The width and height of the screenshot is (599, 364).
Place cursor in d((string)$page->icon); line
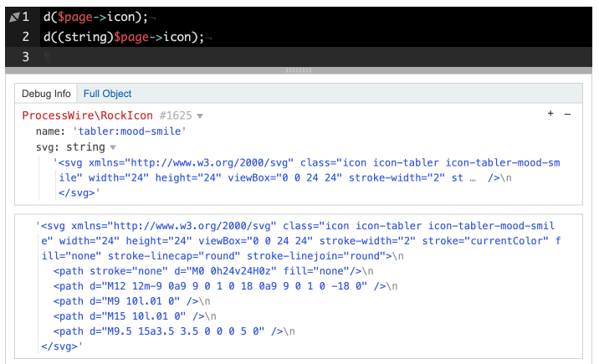[125, 37]
